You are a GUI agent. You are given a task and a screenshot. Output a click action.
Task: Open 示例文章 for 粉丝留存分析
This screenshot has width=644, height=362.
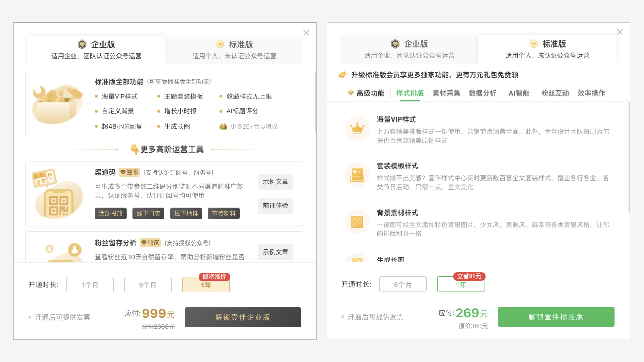[276, 252]
